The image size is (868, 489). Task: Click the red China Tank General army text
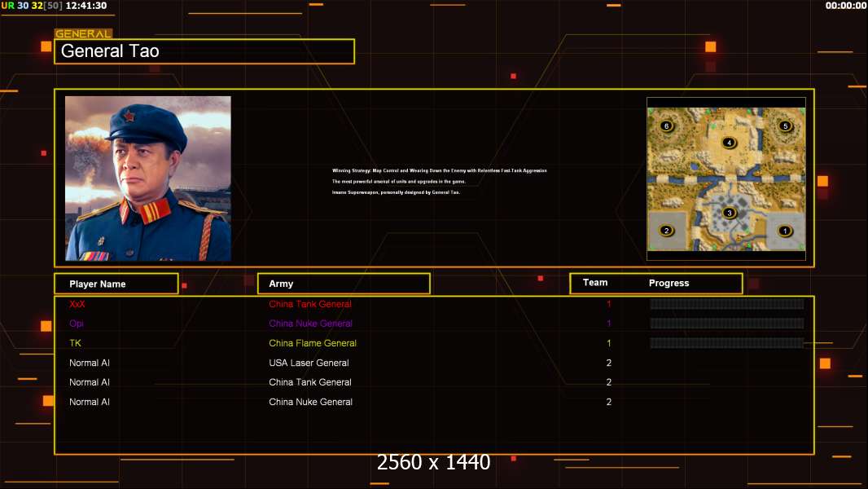pos(310,304)
